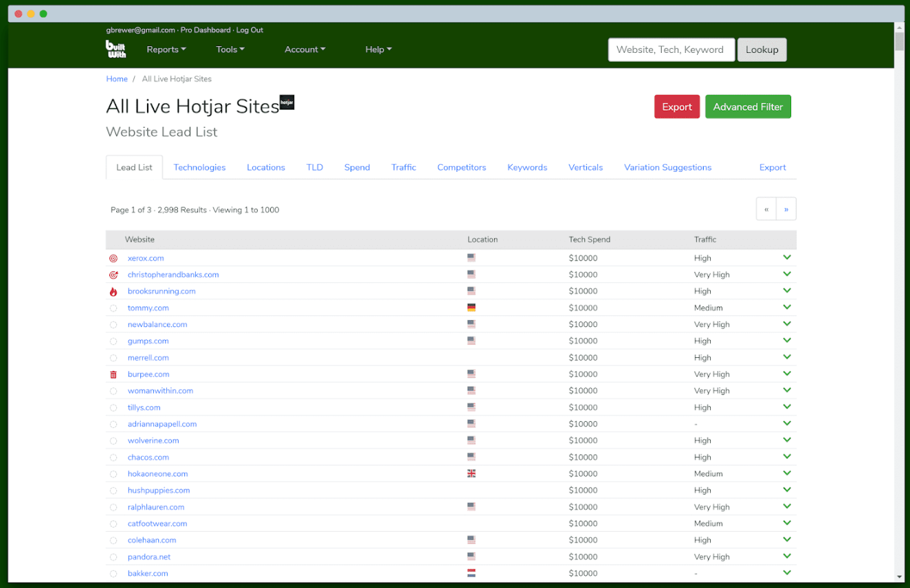Screen dimensions: 910x588
Task: Click the red Export button
Action: pos(676,106)
